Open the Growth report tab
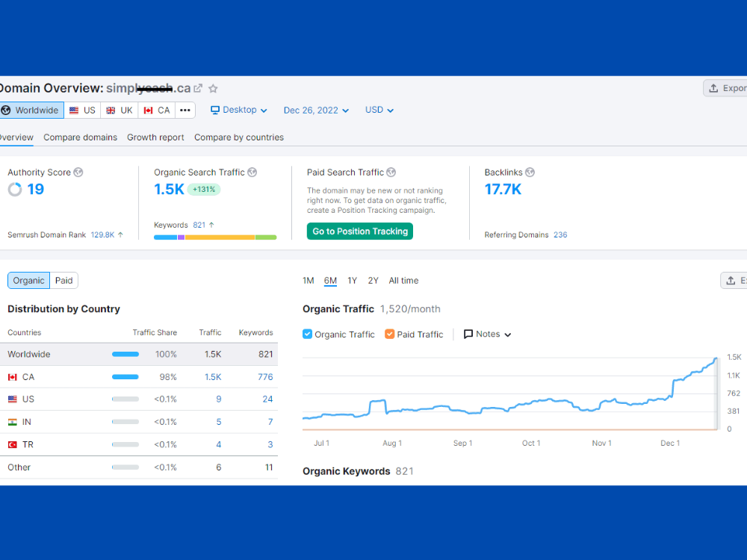 click(x=155, y=137)
